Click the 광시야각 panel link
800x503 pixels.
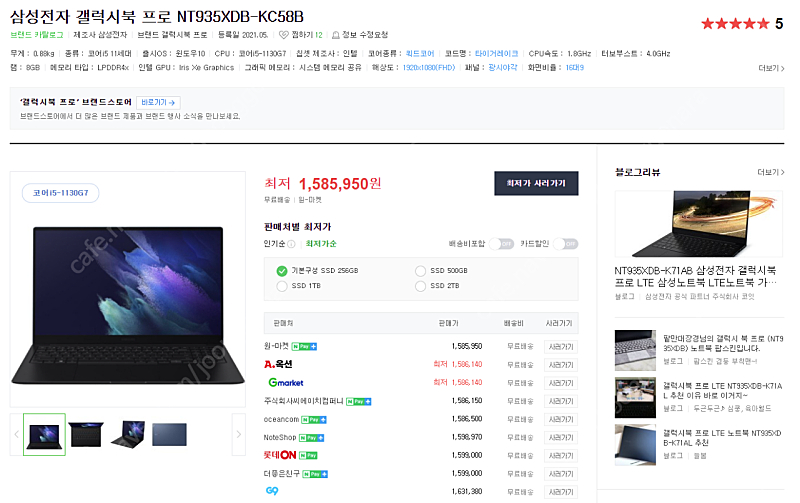(x=503, y=67)
